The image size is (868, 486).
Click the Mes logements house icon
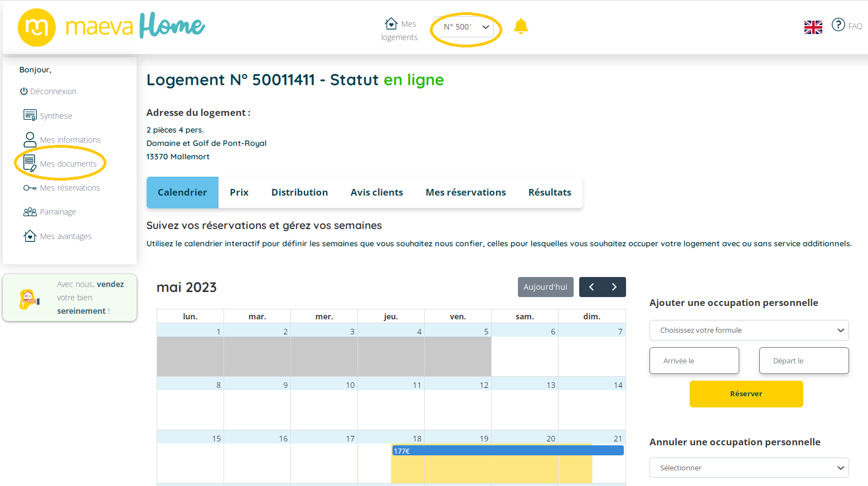tap(391, 23)
